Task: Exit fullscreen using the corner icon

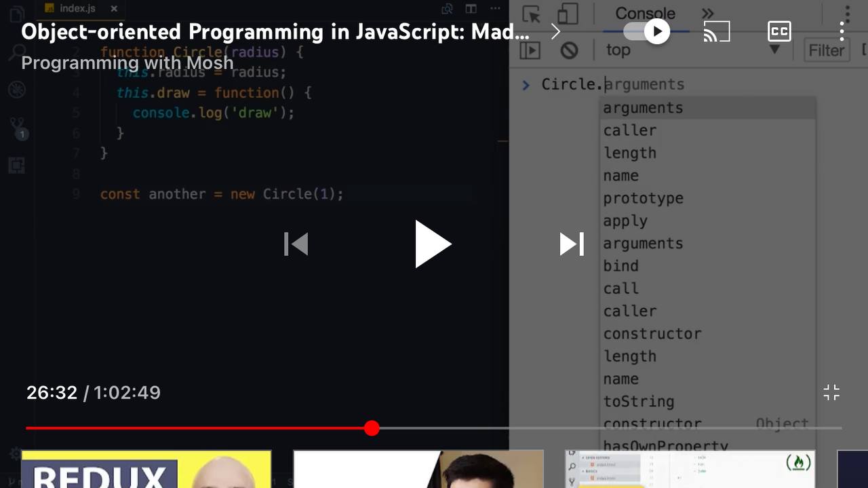Action: [831, 392]
